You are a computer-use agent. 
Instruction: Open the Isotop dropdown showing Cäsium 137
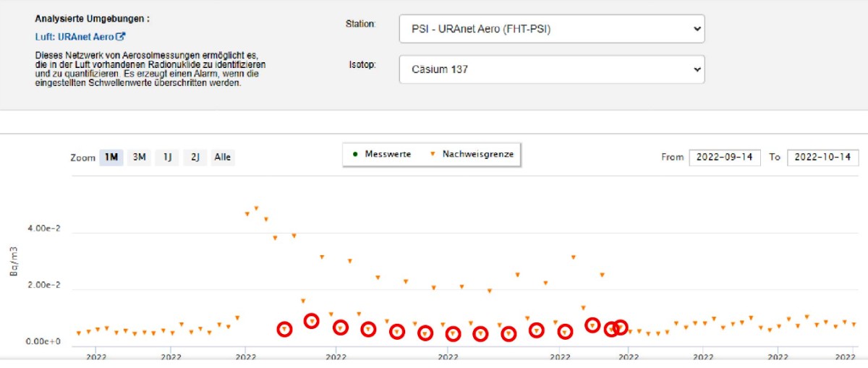click(551, 69)
